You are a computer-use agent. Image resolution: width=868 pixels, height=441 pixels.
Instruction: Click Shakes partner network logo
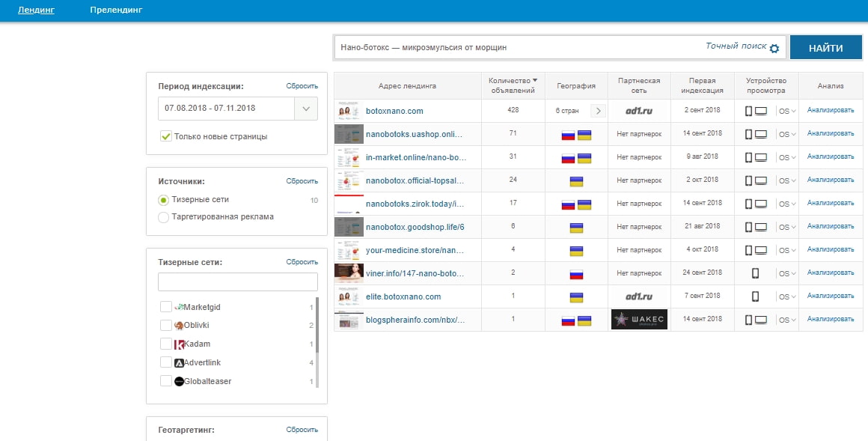(x=639, y=319)
